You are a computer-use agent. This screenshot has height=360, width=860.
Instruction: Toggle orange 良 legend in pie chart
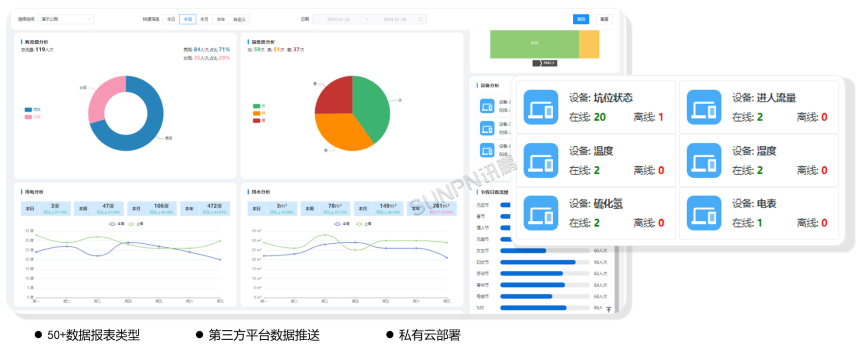[259, 112]
